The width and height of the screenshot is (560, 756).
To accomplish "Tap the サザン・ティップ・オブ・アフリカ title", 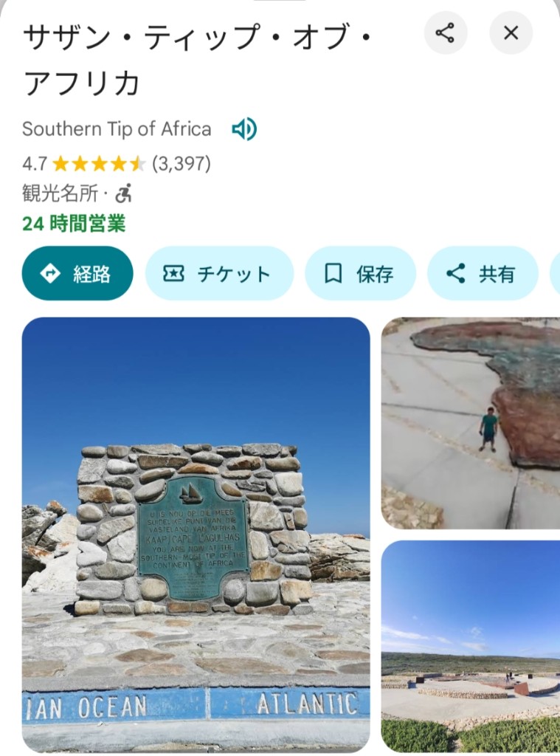I will pos(196,59).
